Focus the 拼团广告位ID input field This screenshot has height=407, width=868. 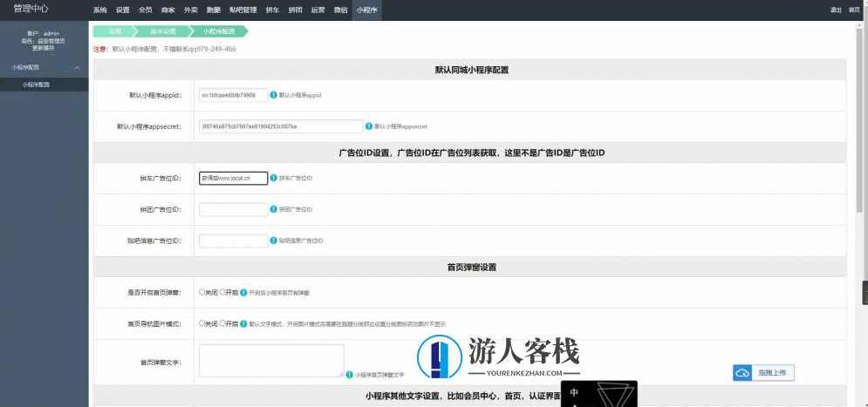pyautogui.click(x=233, y=209)
